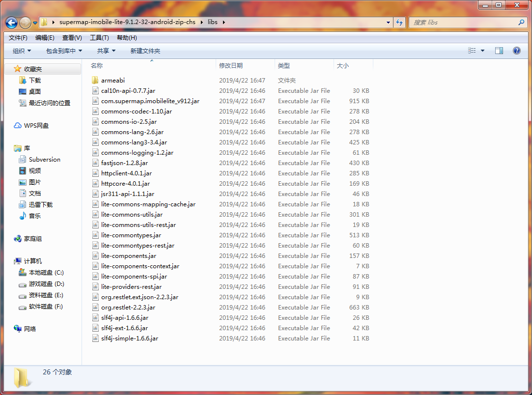
Task: Open the 帮助(H) menu
Action: [x=127, y=38]
